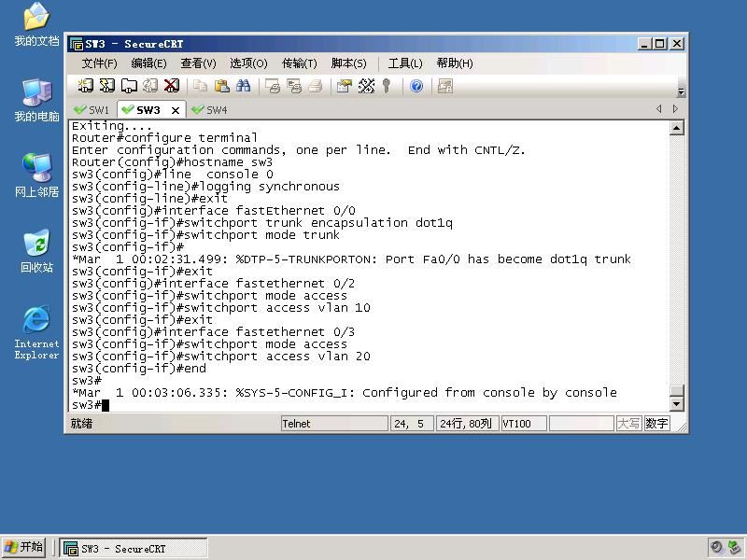747x560 pixels.
Task: Click the 开始 Start button
Action: click(x=24, y=547)
